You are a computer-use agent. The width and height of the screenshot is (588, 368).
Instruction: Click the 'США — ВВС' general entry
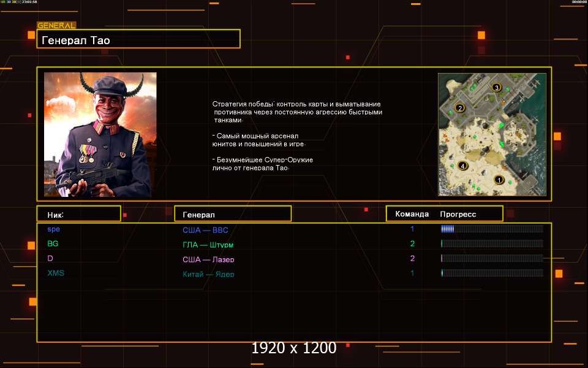point(205,230)
